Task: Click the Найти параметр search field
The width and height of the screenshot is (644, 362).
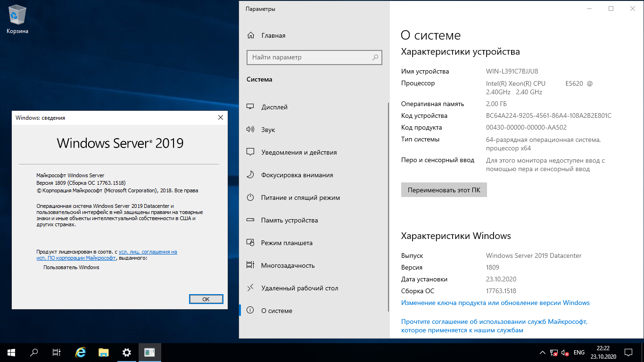Action: coord(314,58)
